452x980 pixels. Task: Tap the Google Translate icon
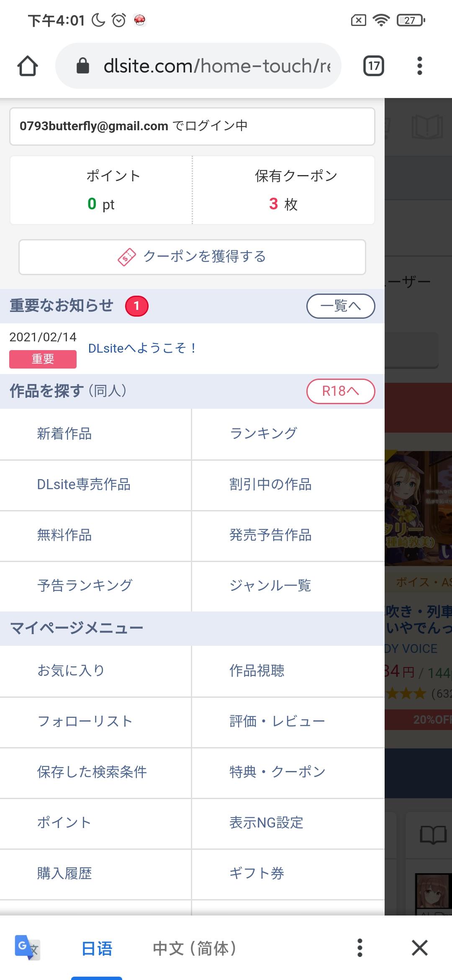pyautogui.click(x=27, y=947)
